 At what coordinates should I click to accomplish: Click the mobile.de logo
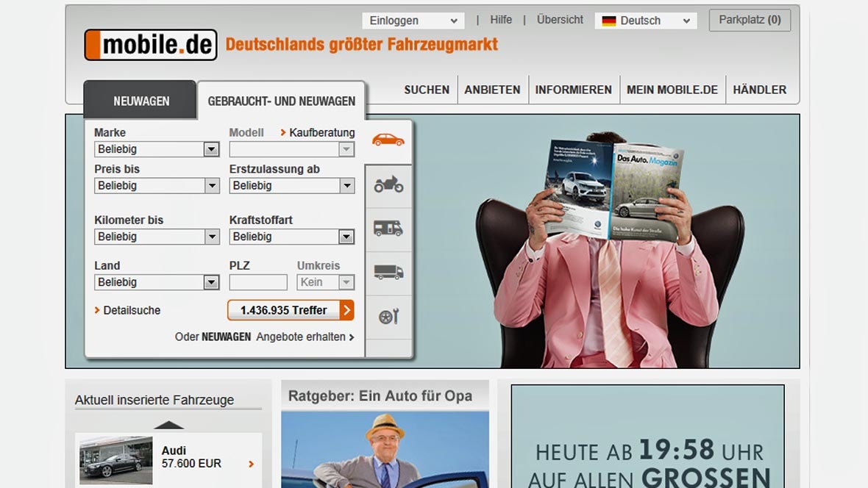151,45
